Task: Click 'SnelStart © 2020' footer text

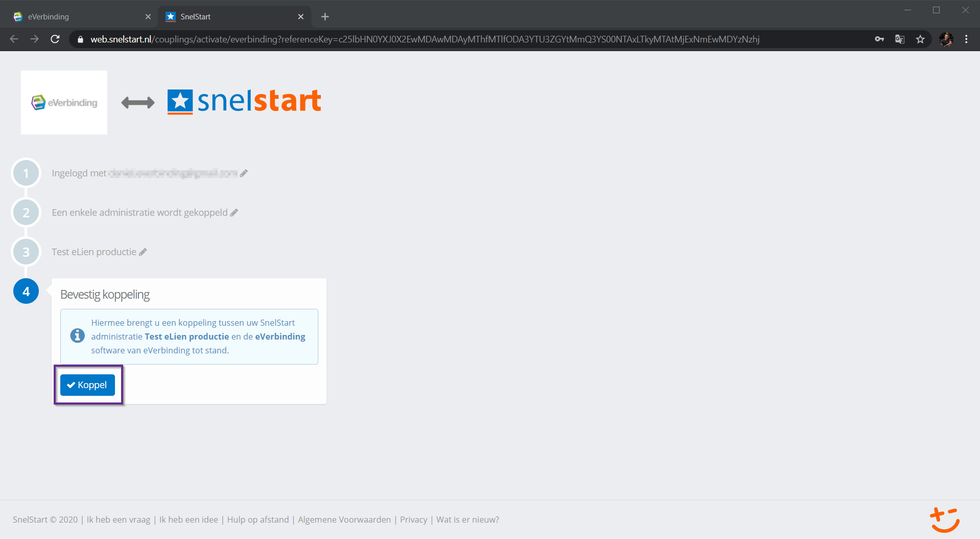Action: pos(45,520)
